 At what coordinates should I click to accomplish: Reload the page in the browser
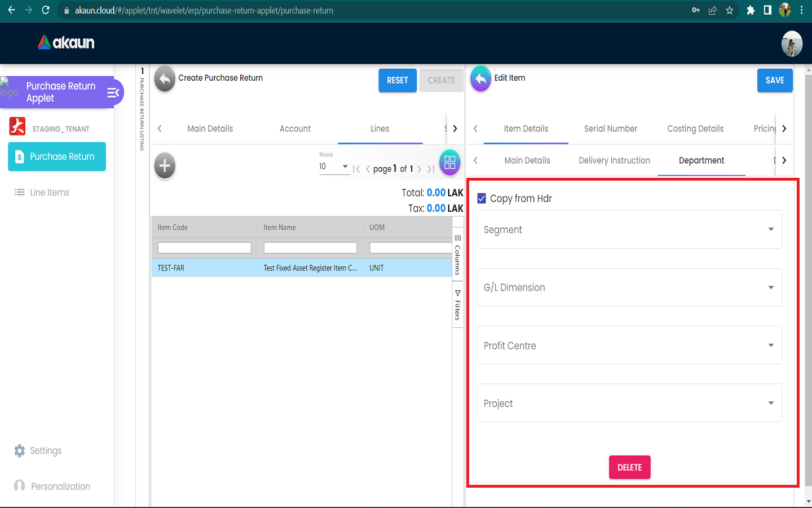pyautogui.click(x=46, y=10)
